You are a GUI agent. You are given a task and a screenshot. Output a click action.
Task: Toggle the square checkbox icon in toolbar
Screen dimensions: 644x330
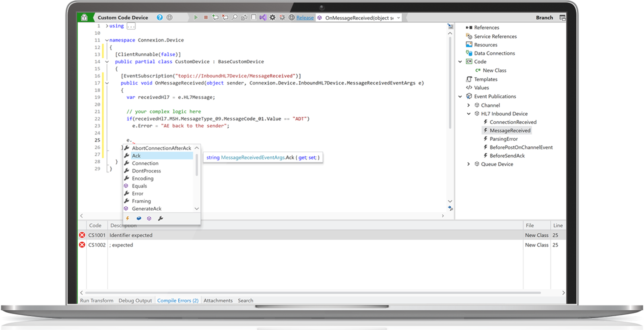[254, 17]
